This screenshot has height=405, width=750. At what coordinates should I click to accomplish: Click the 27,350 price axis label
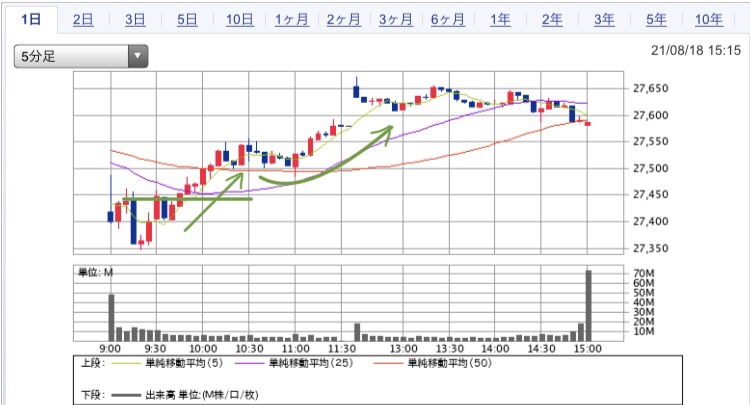[x=651, y=248]
